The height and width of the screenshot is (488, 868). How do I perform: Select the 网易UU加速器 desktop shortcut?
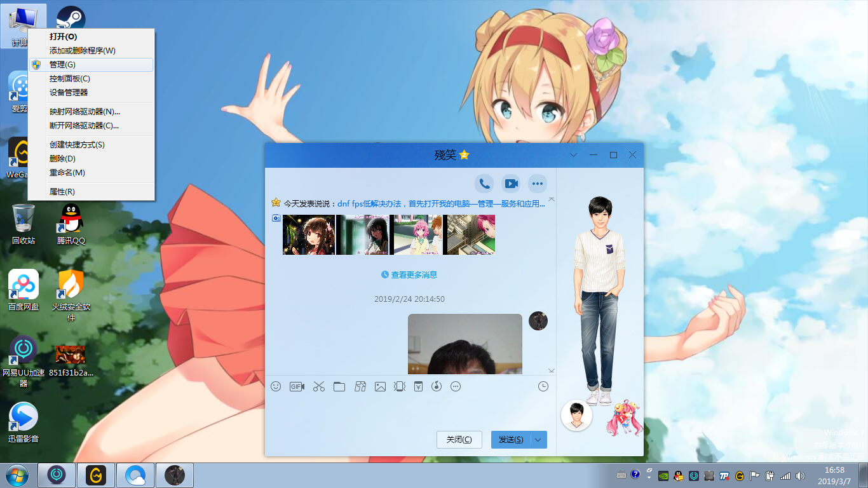point(24,361)
